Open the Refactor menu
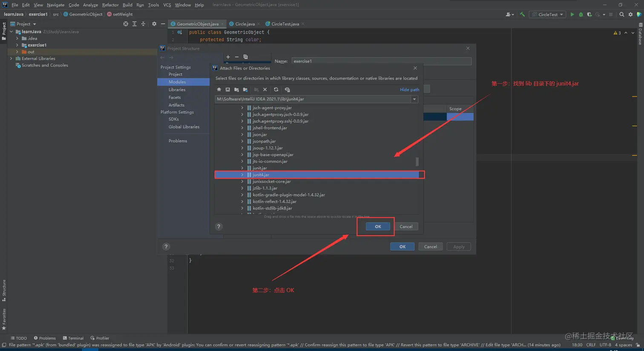The image size is (644, 351). pyautogui.click(x=110, y=5)
